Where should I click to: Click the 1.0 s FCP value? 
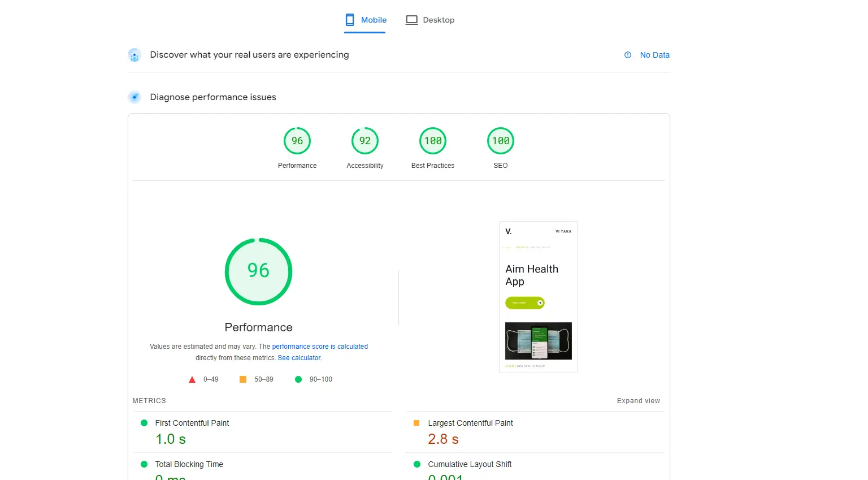(x=171, y=439)
